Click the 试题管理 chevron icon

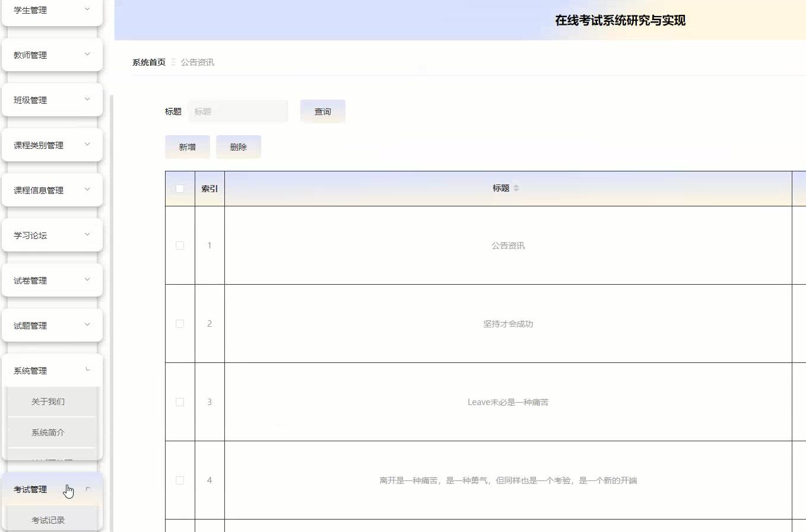tap(87, 324)
